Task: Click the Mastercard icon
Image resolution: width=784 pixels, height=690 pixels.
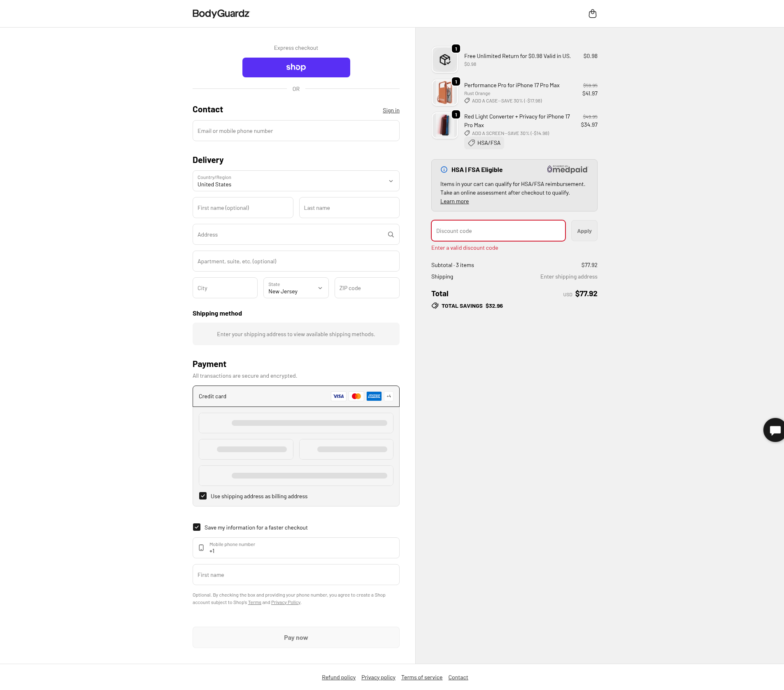Action: click(356, 396)
